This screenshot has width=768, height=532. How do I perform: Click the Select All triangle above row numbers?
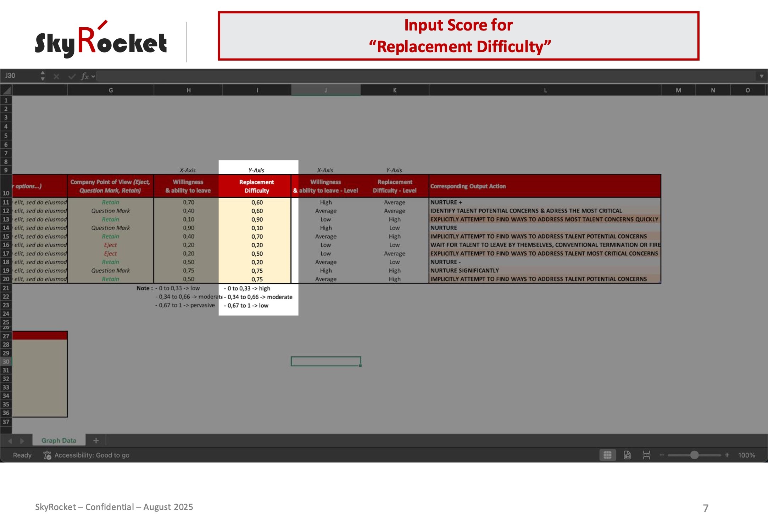pyautogui.click(x=6, y=90)
